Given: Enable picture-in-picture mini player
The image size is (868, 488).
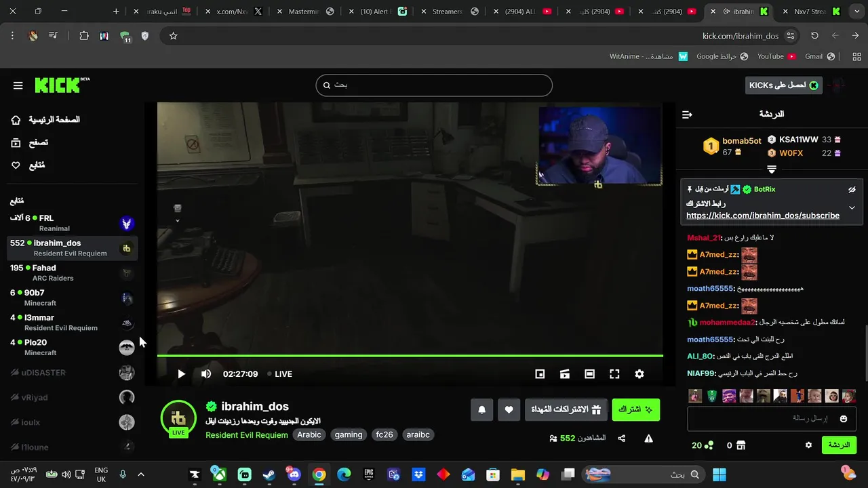Looking at the screenshot, I should tap(540, 374).
